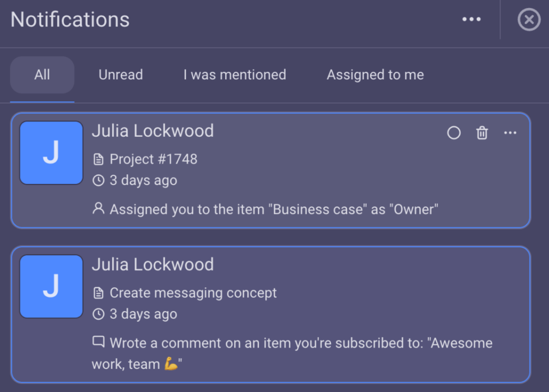Open the three-dot menu on the Project #1748 notification
The image size is (549, 392).
(x=511, y=133)
